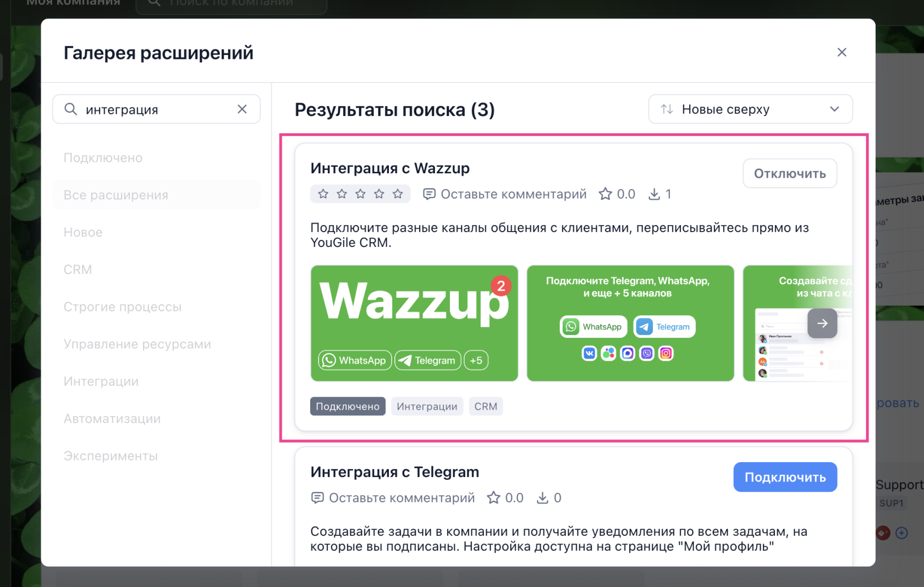Click the CRM tag under Wazzup
The image size is (924, 587).
485,407
